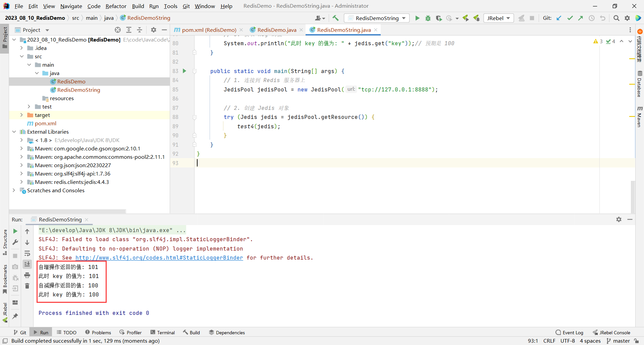This screenshot has height=345, width=644.
Task: Open RedisDemoString run configuration dropdown
Action: 377,18
